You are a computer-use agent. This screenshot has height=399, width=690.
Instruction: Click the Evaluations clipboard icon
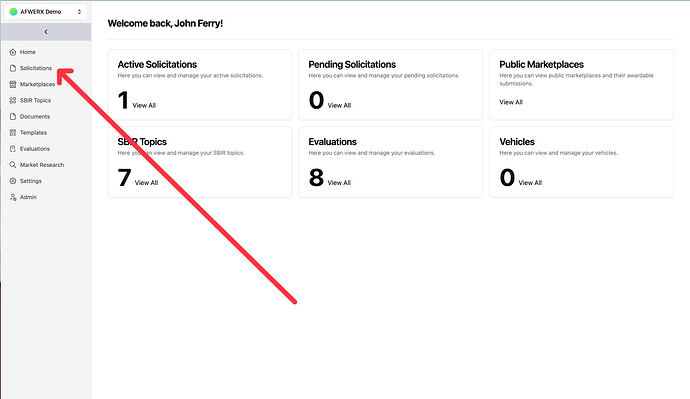[x=13, y=149]
